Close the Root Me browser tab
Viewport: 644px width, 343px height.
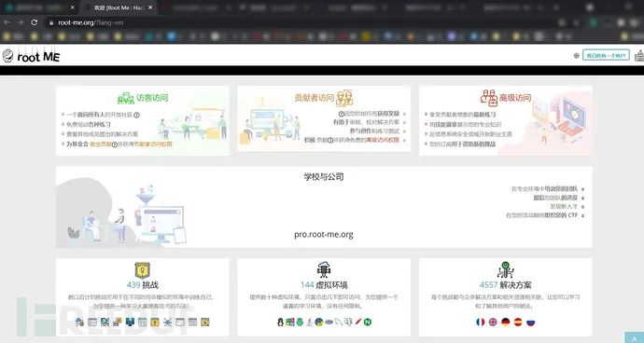pos(150,7)
